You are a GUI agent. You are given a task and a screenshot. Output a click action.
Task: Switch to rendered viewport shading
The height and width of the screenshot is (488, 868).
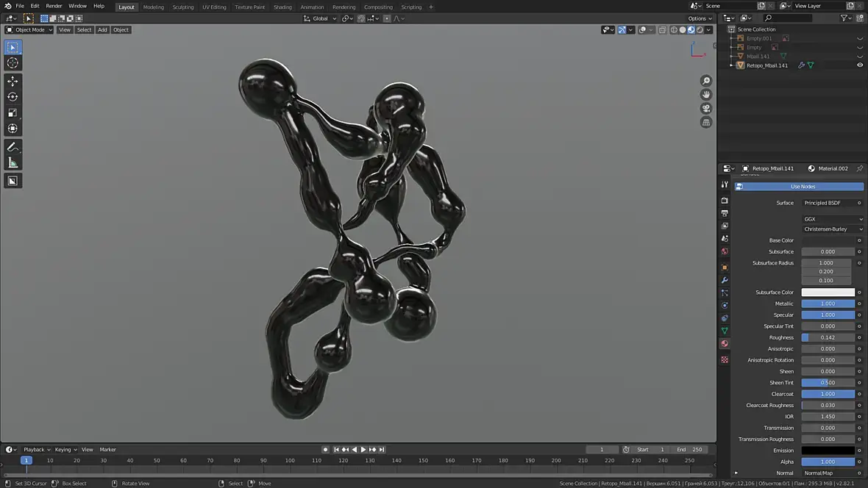(x=700, y=30)
